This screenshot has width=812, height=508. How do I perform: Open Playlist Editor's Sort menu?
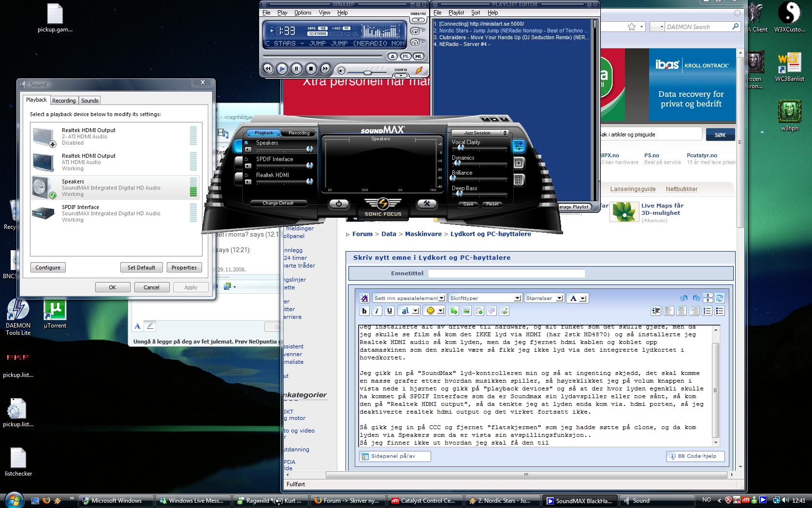[476, 13]
